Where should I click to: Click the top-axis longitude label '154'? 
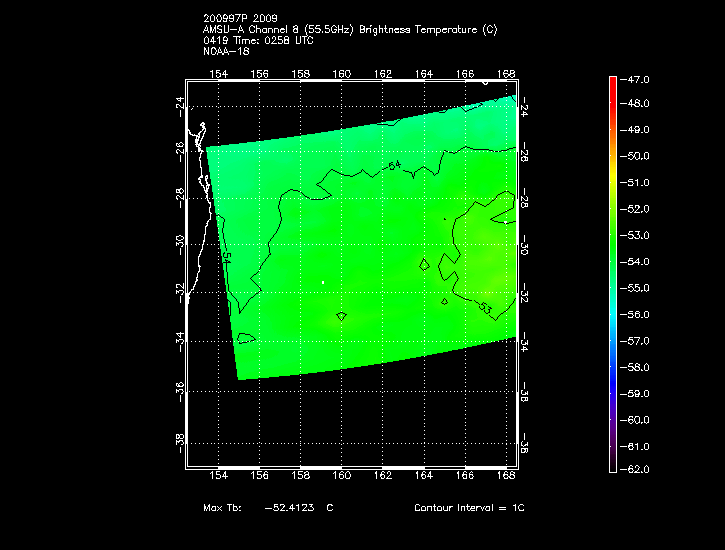pyautogui.click(x=219, y=74)
